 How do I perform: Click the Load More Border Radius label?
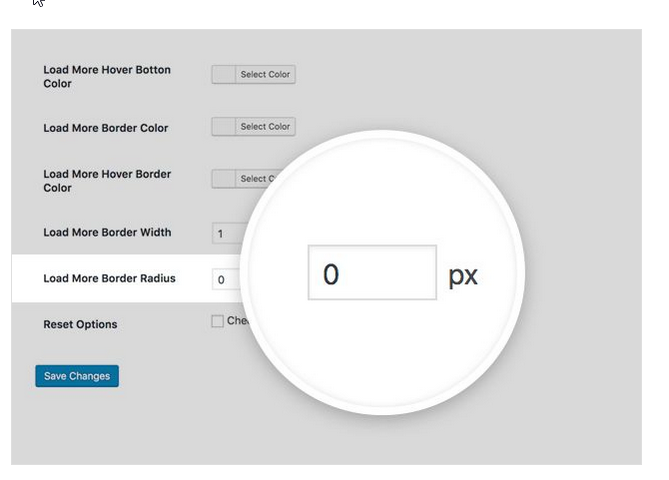click(109, 278)
